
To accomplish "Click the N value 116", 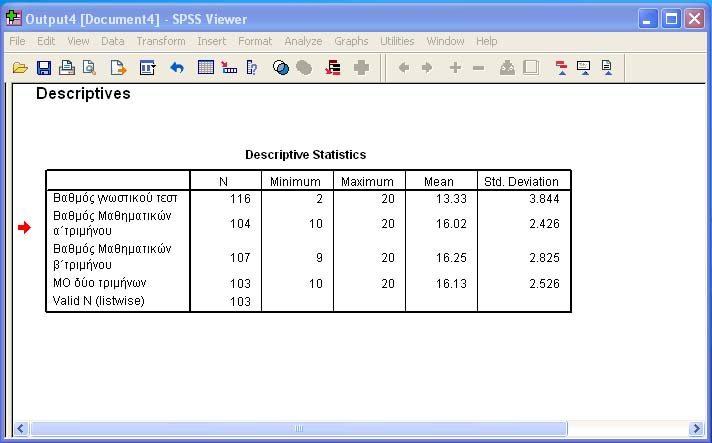I will pyautogui.click(x=240, y=198).
